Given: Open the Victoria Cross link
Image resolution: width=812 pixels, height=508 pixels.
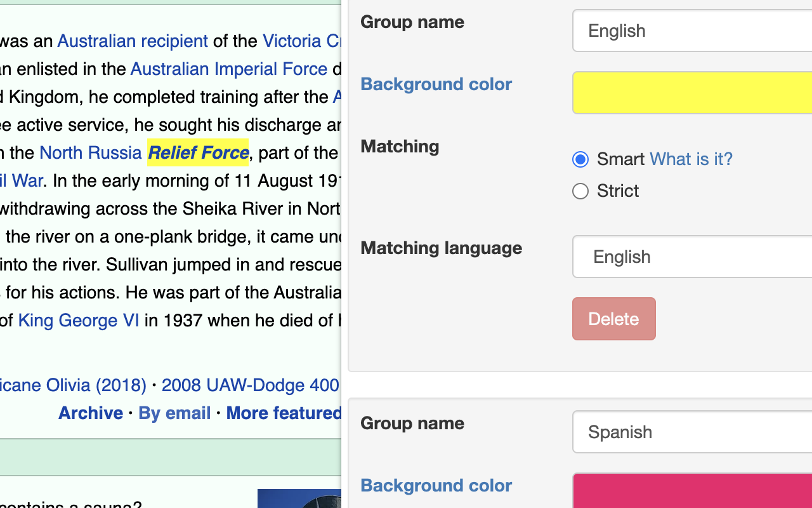Looking at the screenshot, I should point(302,41).
